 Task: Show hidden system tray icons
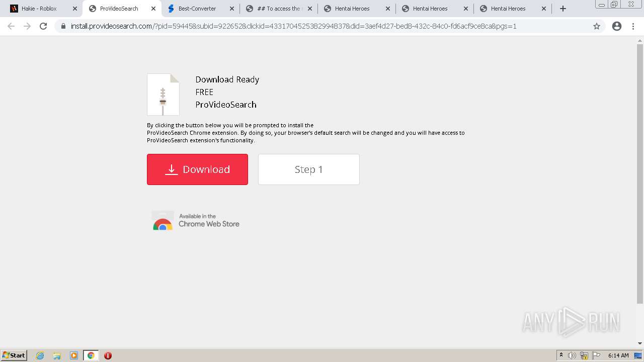[x=561, y=355]
